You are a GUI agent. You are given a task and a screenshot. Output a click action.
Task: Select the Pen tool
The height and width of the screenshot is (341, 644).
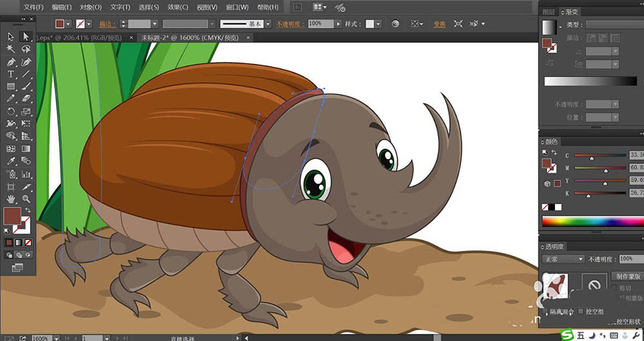11,62
